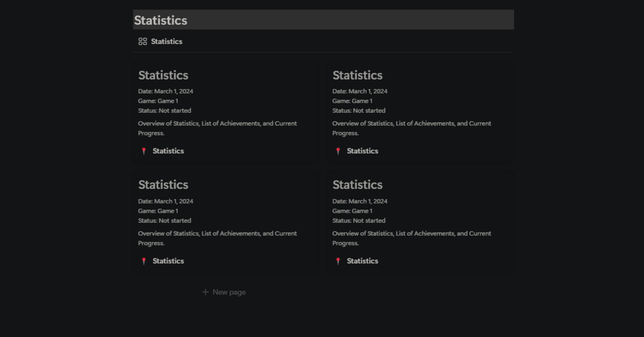
Task: Click pinned Statistics link in top-left card
Action: (x=168, y=151)
